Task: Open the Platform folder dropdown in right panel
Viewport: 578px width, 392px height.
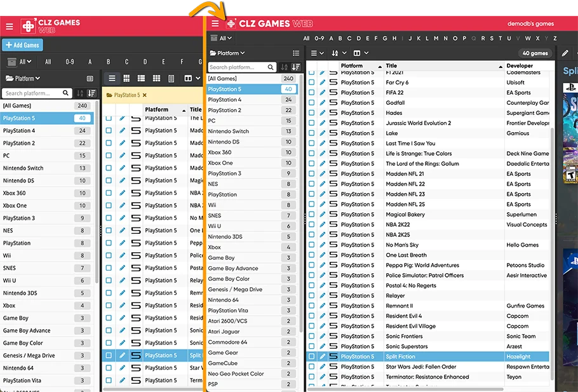Action: [227, 53]
